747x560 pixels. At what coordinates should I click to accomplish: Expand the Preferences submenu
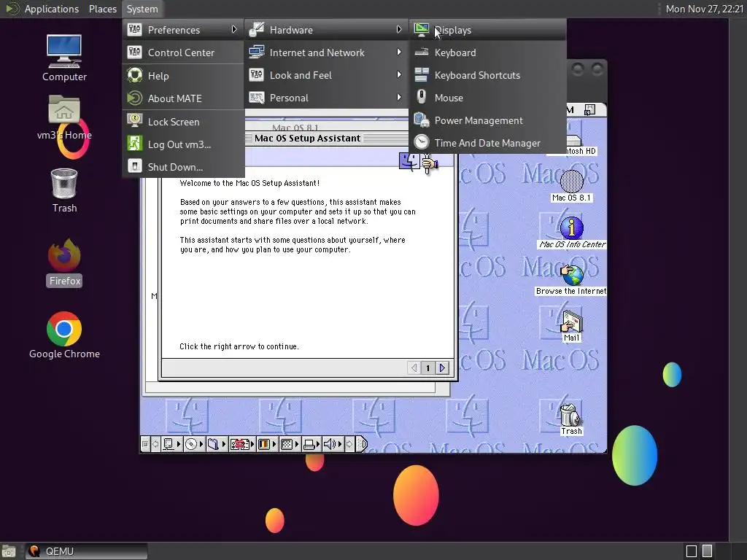pos(183,30)
